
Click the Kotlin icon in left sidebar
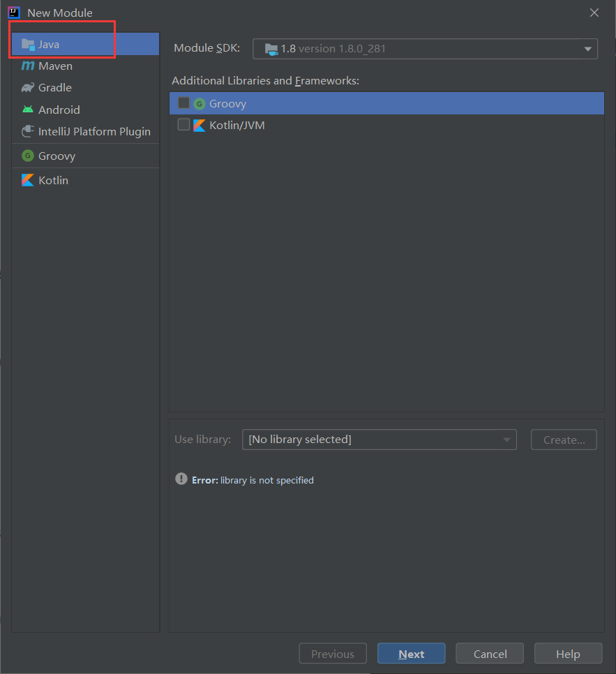point(28,180)
